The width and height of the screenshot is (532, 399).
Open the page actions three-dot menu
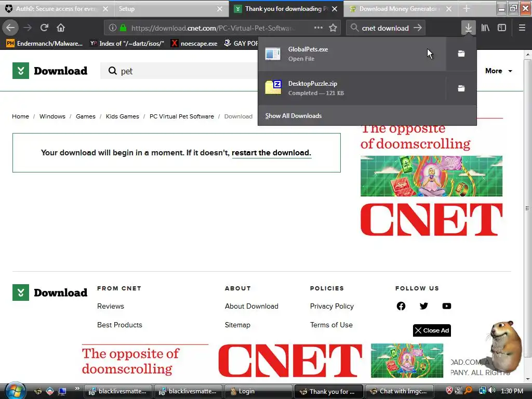(x=318, y=28)
